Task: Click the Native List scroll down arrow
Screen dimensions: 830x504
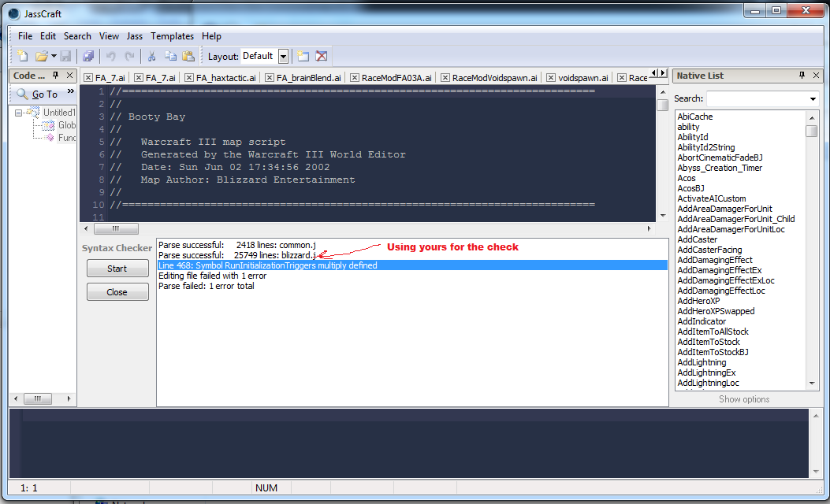Action: pyautogui.click(x=811, y=384)
